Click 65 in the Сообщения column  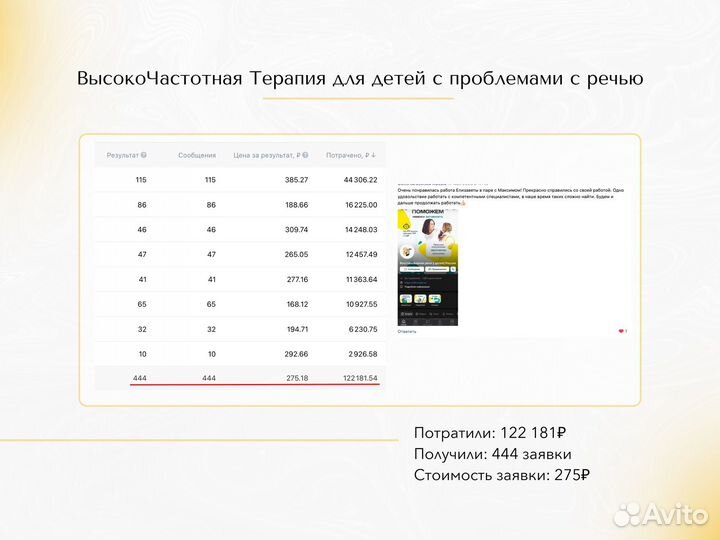(211, 304)
